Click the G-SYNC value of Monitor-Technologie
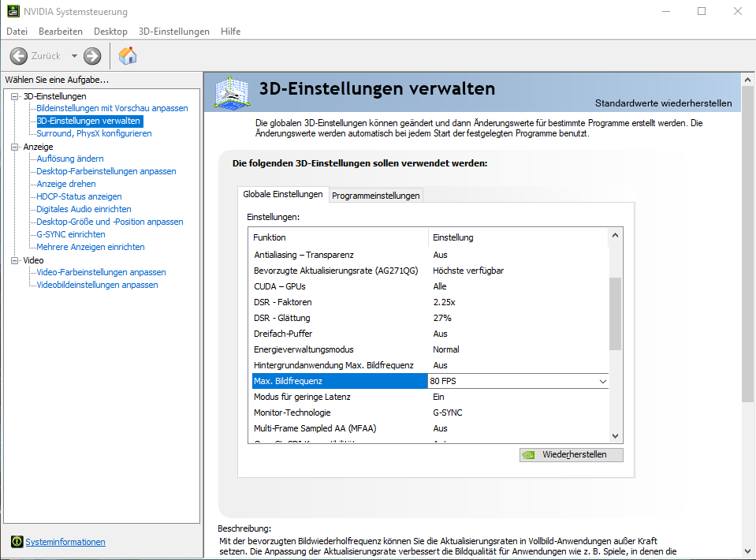 pos(448,413)
